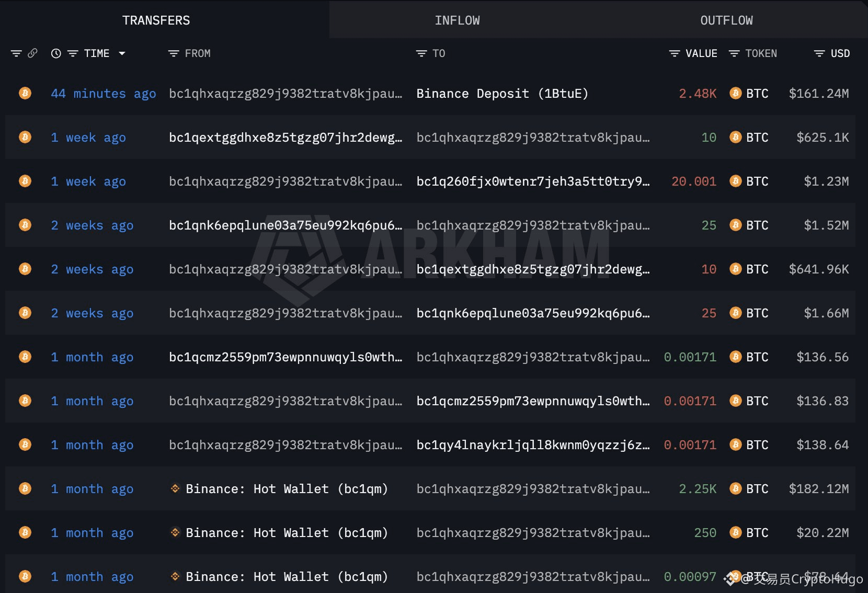
Task: Click the Bitcoin chain icon on the 44 minutes ago row
Action: [25, 93]
